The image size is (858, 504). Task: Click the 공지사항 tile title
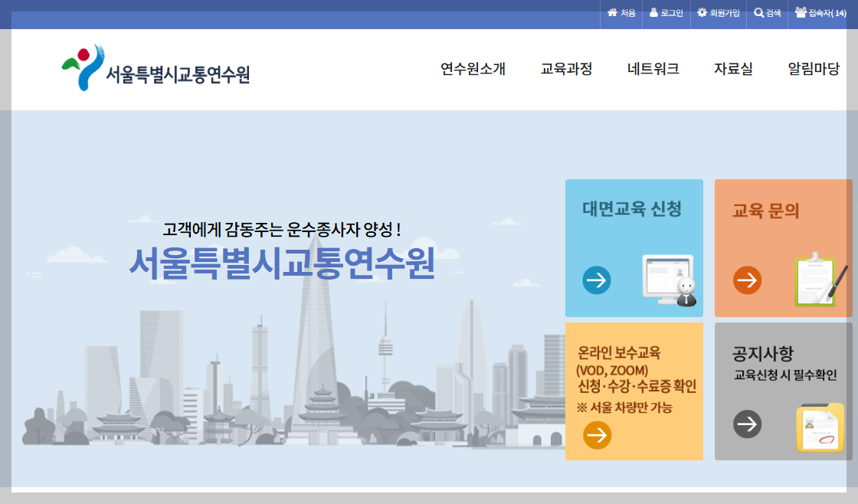[x=763, y=354]
